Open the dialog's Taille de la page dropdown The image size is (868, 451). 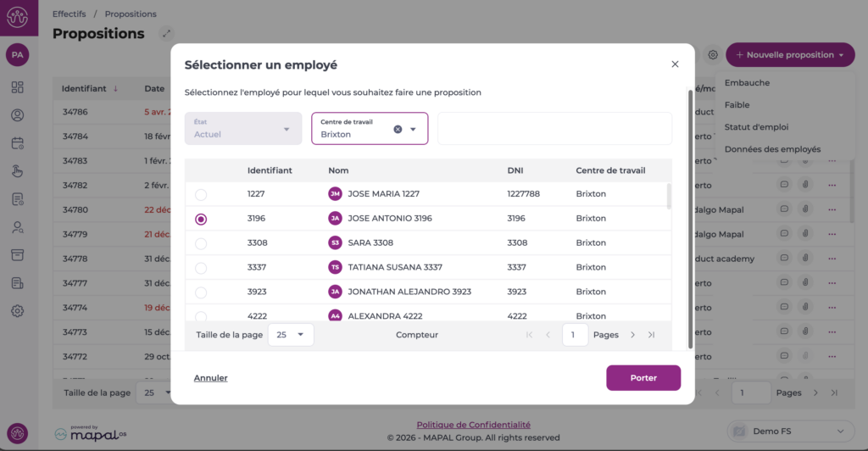[x=291, y=335]
